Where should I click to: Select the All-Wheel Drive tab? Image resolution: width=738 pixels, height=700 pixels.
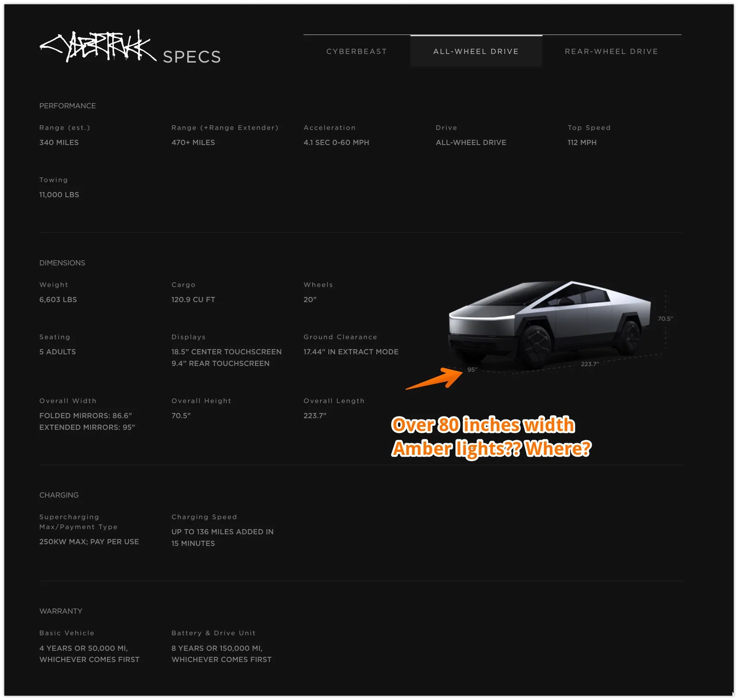(476, 51)
